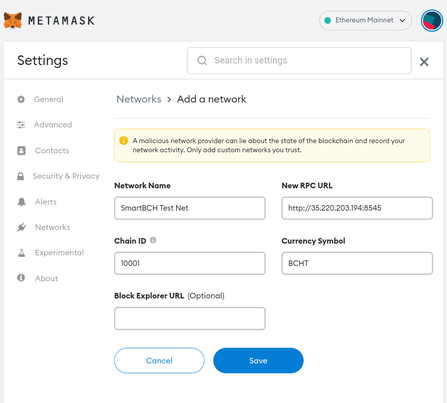Click the General gear icon
447x403 pixels.
(21, 99)
